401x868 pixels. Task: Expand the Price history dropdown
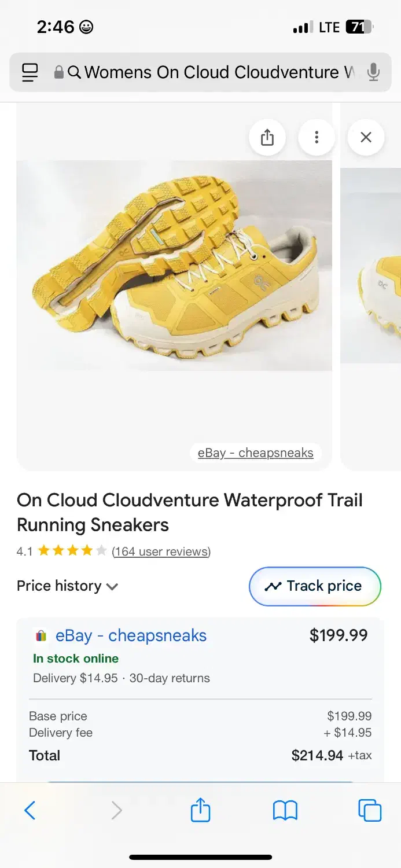(x=67, y=586)
